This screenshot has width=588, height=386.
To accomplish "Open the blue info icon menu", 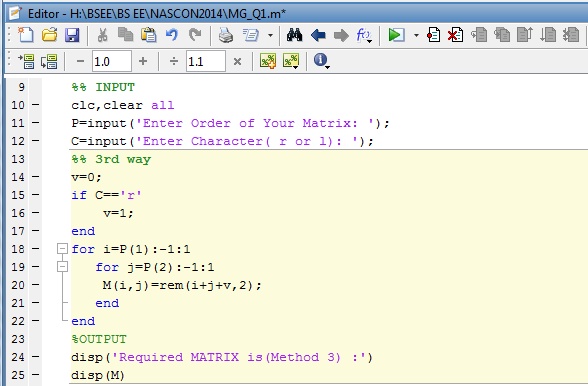I will (x=321, y=60).
